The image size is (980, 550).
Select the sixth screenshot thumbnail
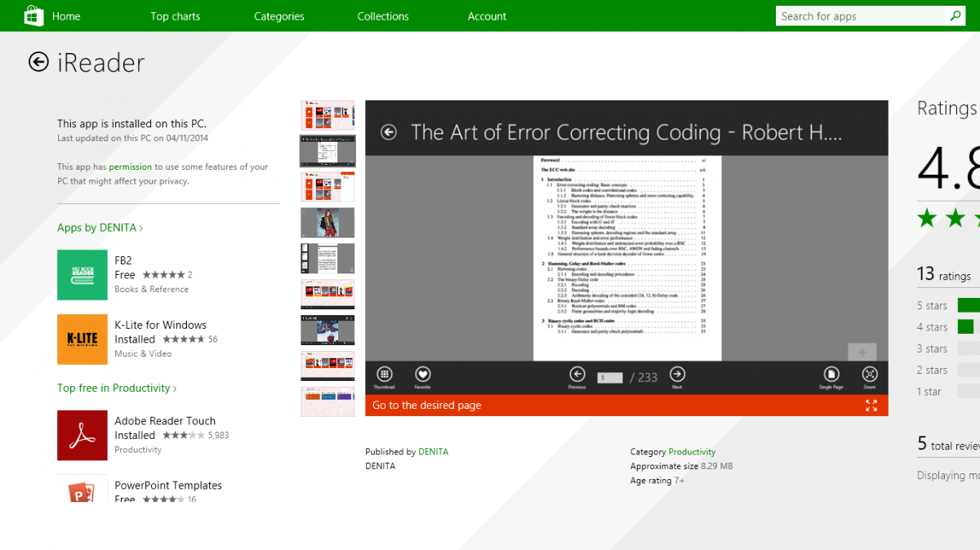pyautogui.click(x=327, y=294)
